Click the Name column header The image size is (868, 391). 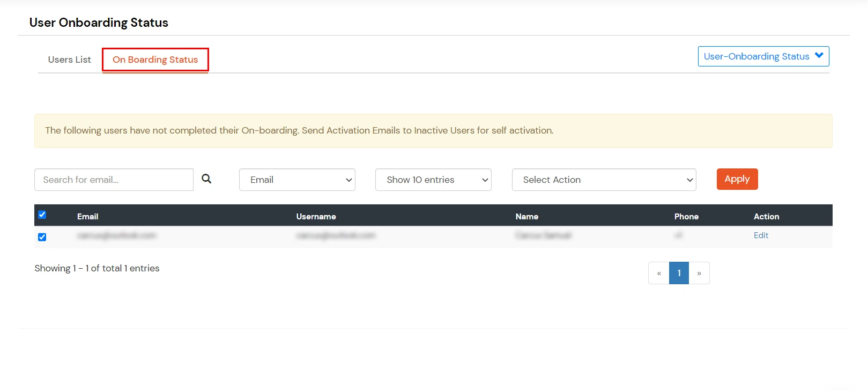527,217
